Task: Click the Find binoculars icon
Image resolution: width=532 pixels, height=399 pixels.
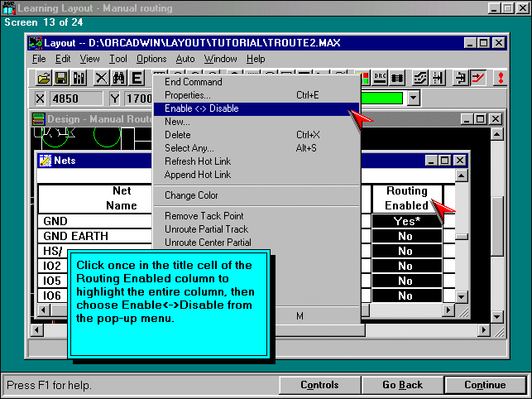Action: point(118,78)
